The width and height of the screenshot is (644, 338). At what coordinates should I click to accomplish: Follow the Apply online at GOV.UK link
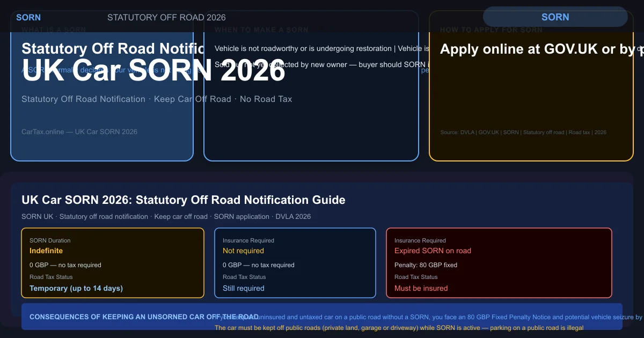tap(537, 49)
